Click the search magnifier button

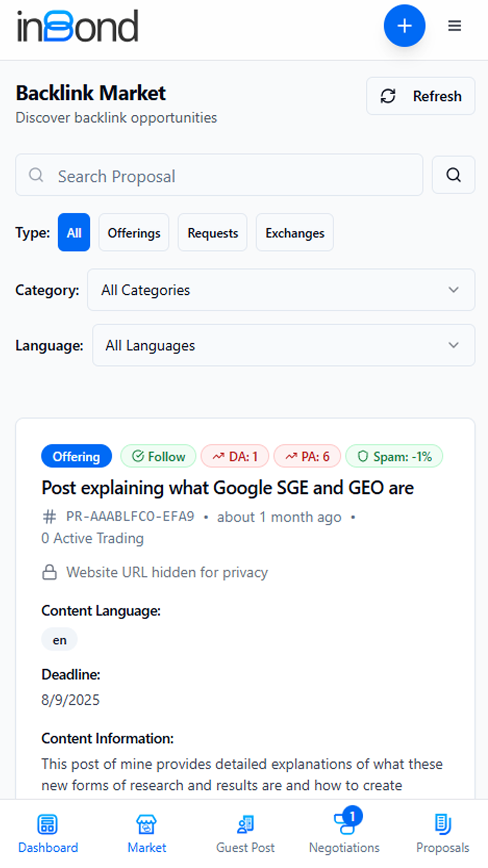(x=453, y=175)
